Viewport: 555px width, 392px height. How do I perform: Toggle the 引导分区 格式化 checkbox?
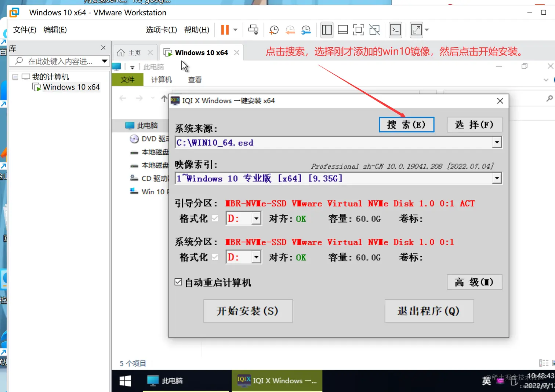pyautogui.click(x=215, y=218)
